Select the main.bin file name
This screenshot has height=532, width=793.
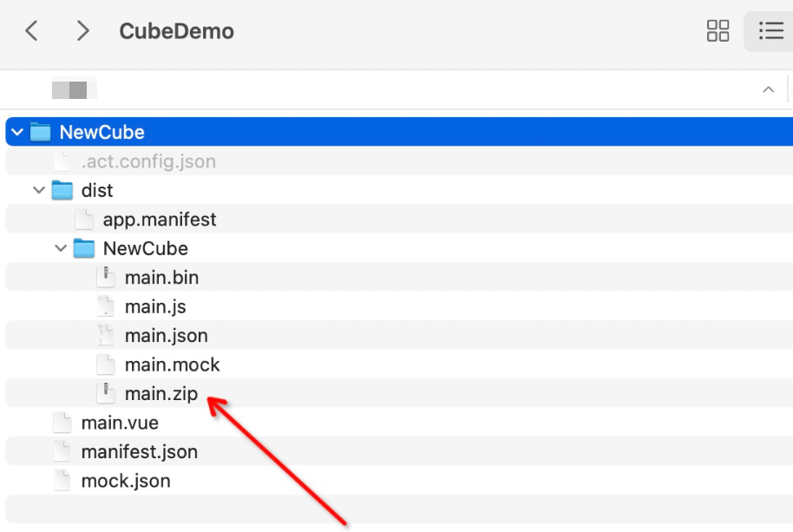point(162,278)
